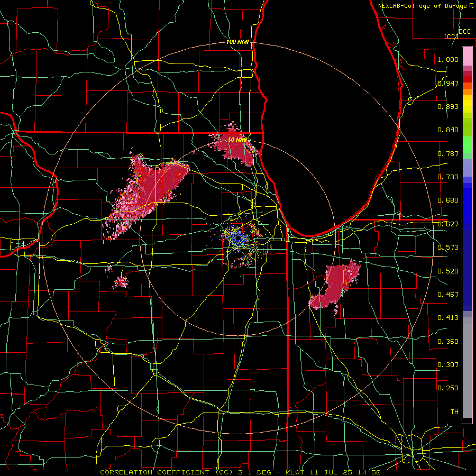The height and width of the screenshot is (476, 476).
Task: Pick the bright green segment of color scale
Action: click(x=467, y=144)
